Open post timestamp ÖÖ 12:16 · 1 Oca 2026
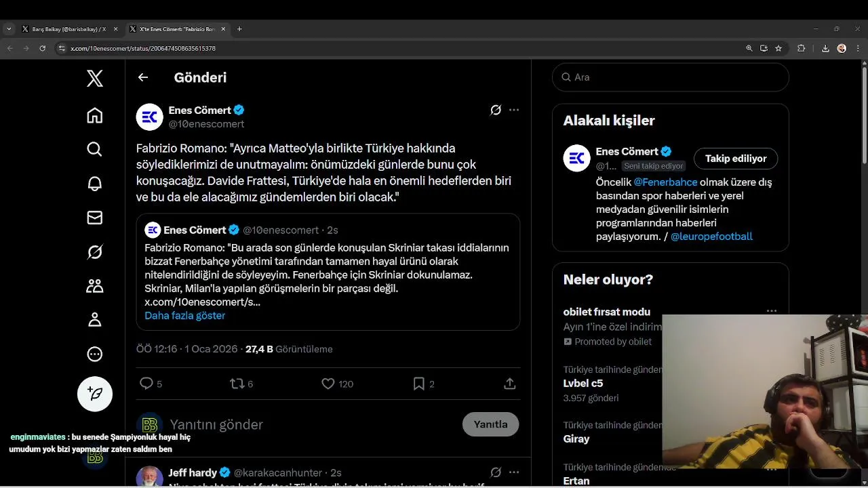 (187, 349)
